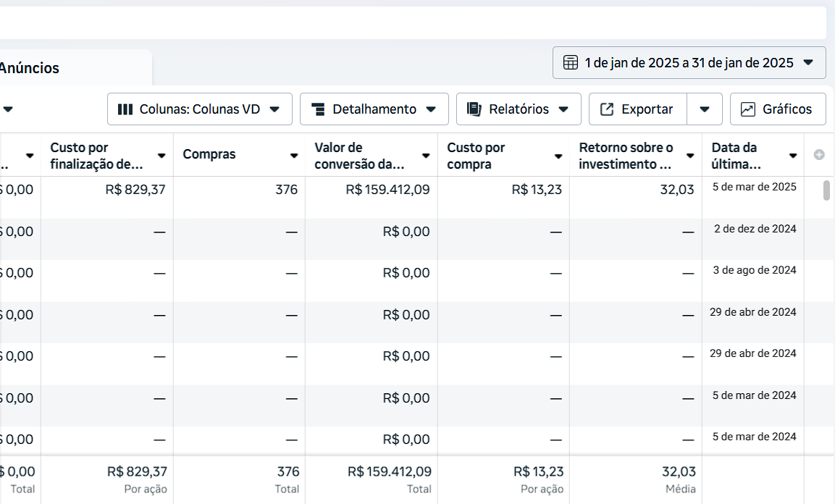This screenshot has width=835, height=504.
Task: Click the columns icon beside Colunas VD
Action: click(x=125, y=109)
